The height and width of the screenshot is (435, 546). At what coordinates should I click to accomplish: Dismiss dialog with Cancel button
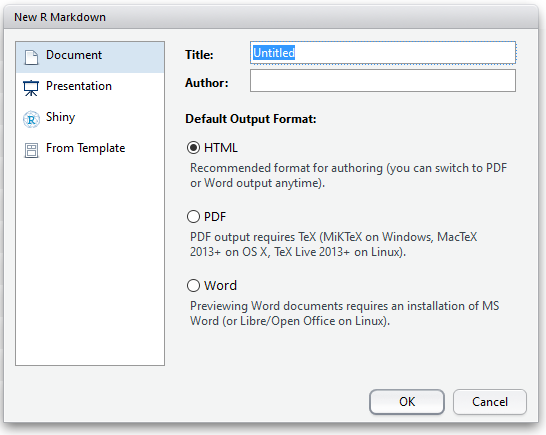490,402
